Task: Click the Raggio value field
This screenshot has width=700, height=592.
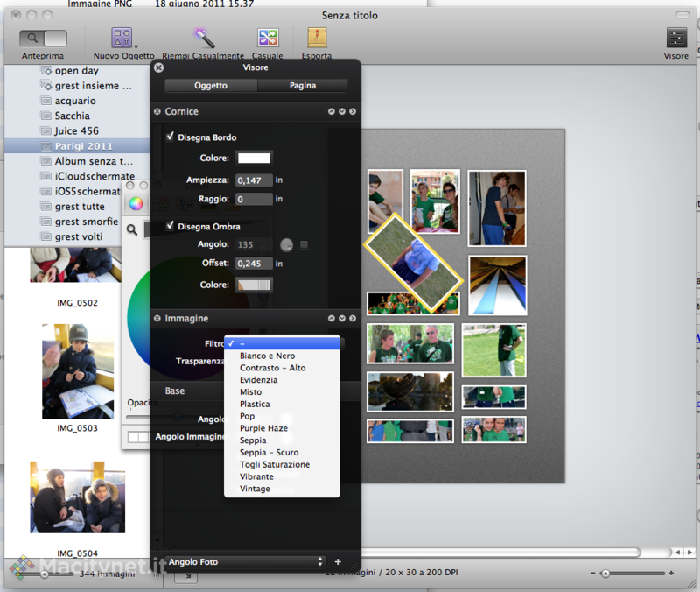Action: [x=254, y=199]
